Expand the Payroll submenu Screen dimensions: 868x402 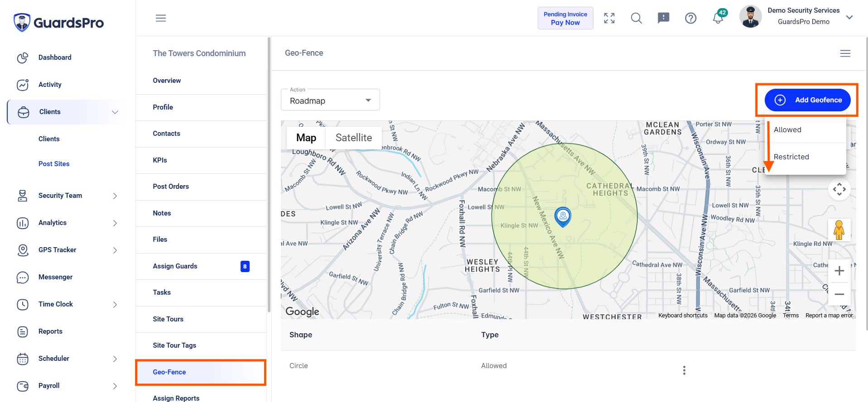[115, 386]
